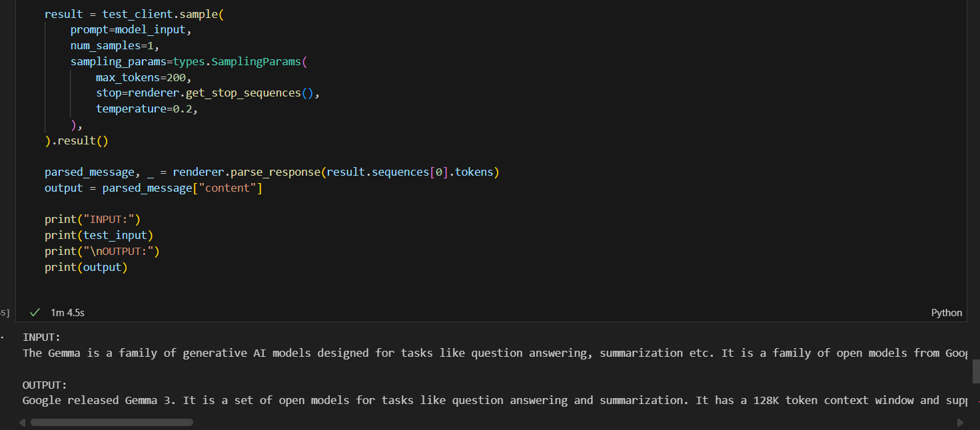Image resolution: width=980 pixels, height=430 pixels.
Task: Click the "OUTPUT:" line in cell output
Action: [x=45, y=385]
